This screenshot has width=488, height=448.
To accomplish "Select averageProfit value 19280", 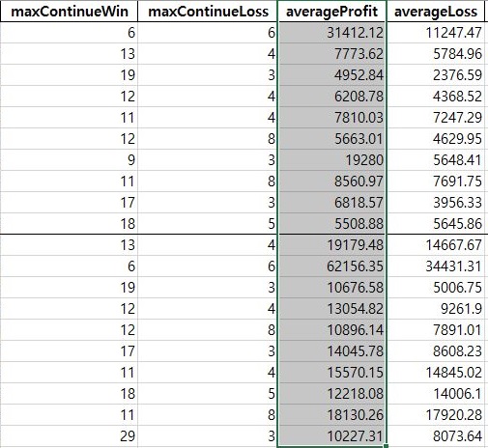I will click(331, 160).
